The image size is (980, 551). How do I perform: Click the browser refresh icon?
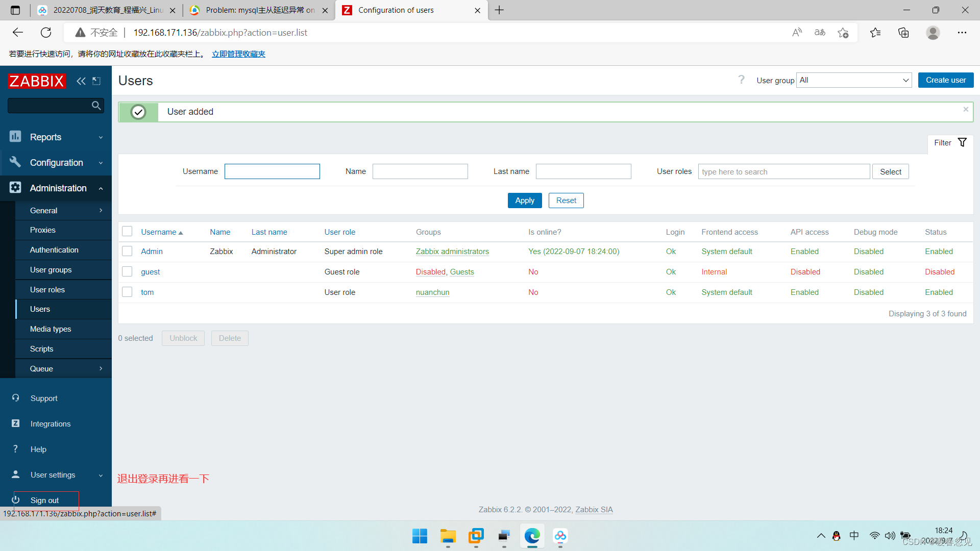[x=46, y=33]
